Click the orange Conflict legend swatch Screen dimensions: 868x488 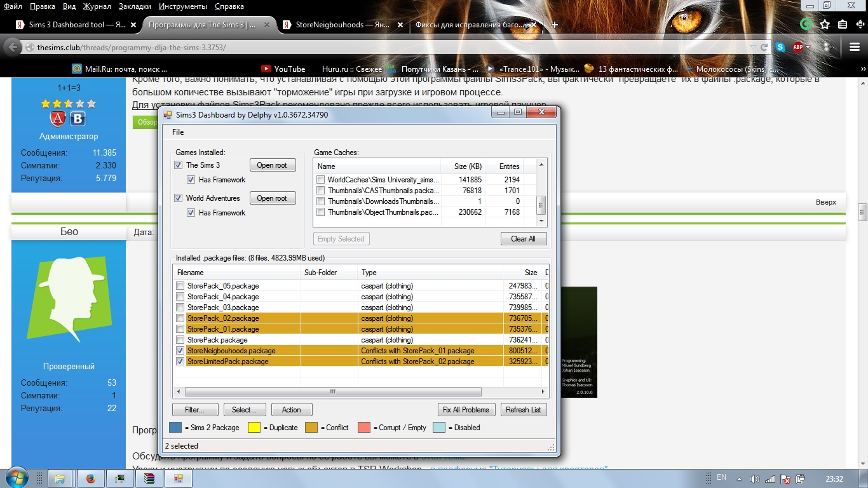click(311, 428)
